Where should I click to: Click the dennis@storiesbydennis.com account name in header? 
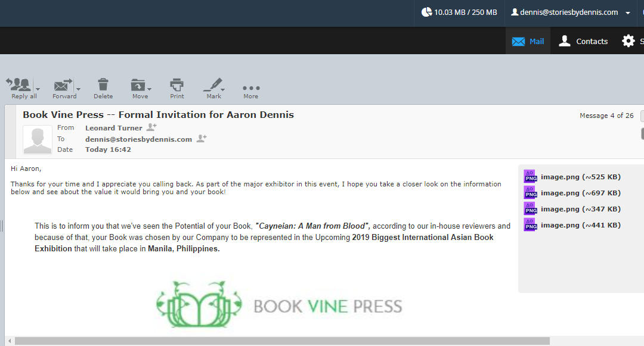click(569, 13)
